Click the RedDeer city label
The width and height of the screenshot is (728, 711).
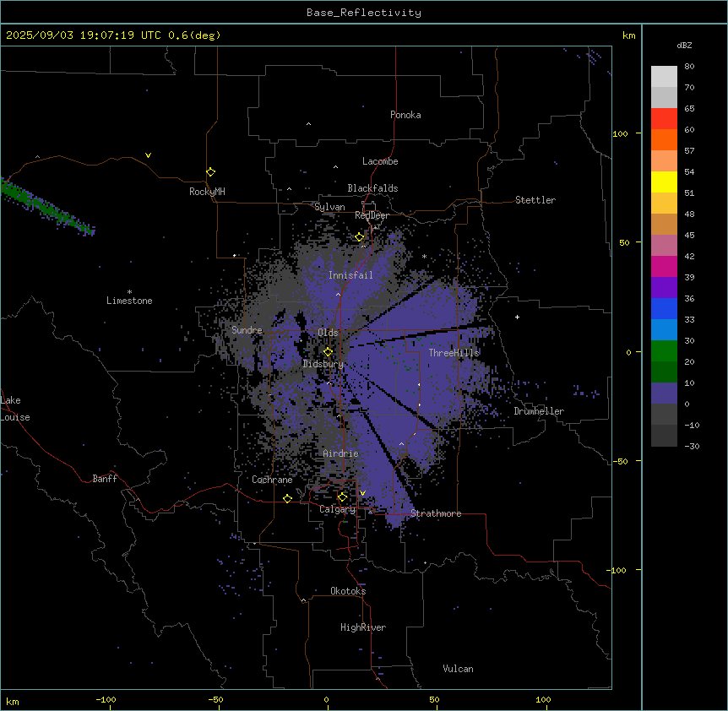[372, 215]
